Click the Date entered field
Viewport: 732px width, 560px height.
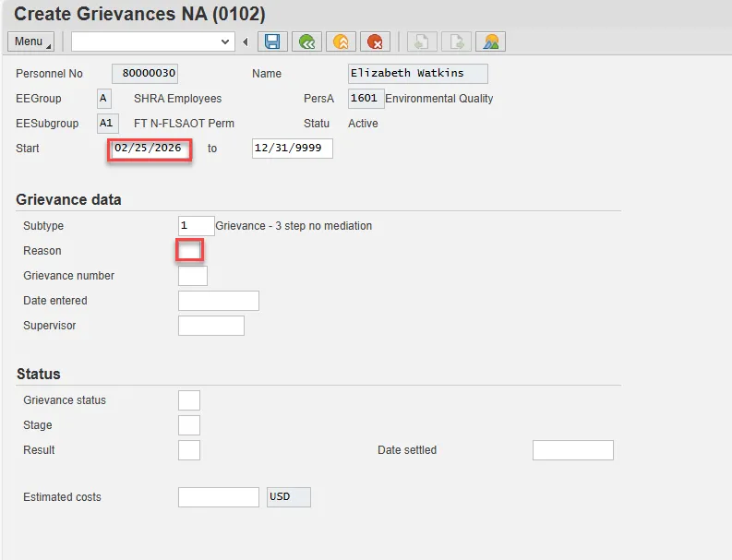(x=218, y=301)
